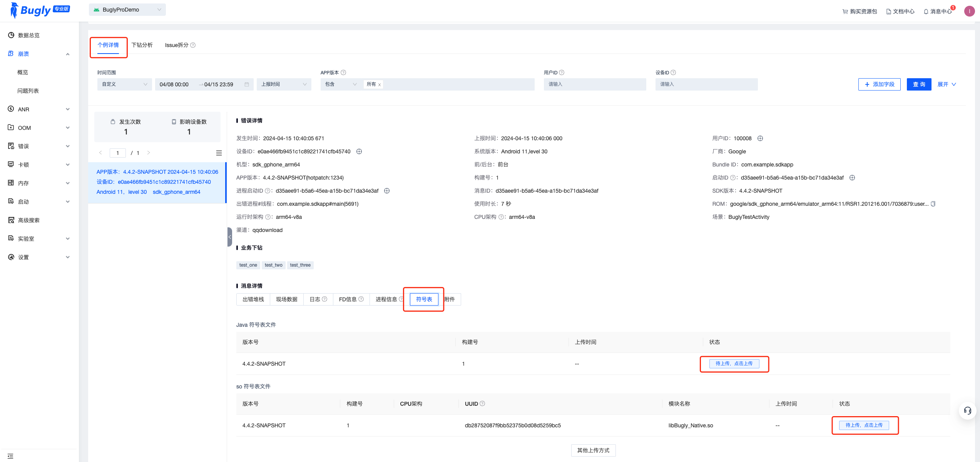Open the 包含 condition dropdown
The image size is (980, 462).
pos(341,84)
